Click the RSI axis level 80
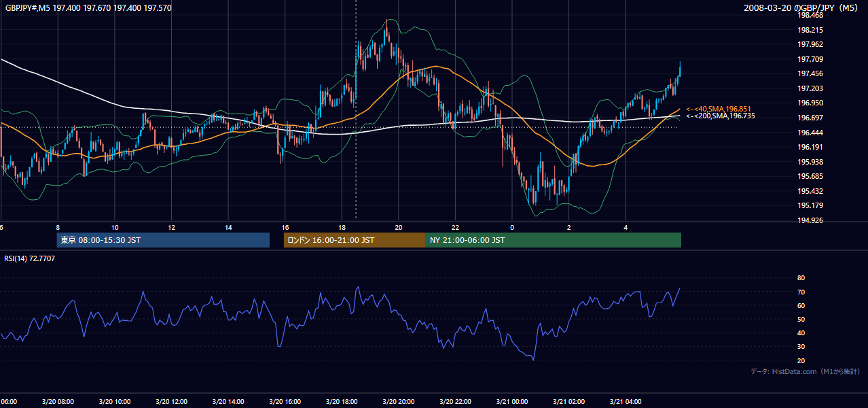 [801, 278]
